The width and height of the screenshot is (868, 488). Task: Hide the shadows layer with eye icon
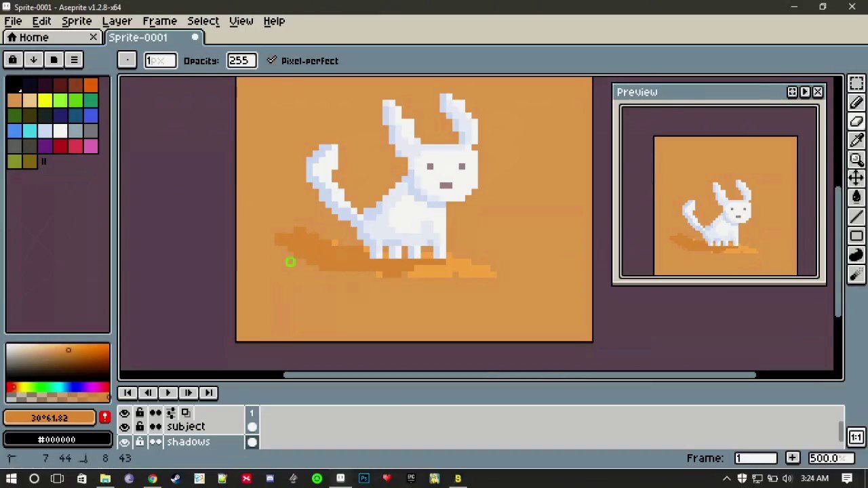[x=124, y=442]
